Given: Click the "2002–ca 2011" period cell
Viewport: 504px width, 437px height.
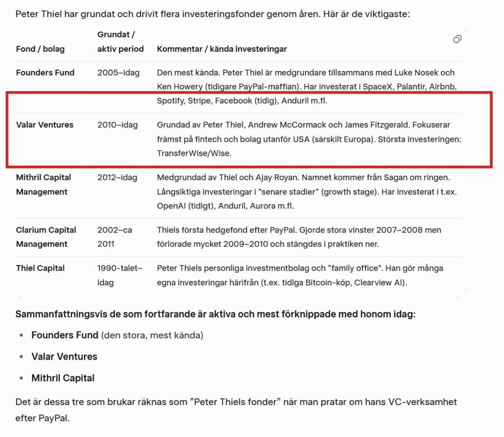Looking at the screenshot, I should point(115,237).
